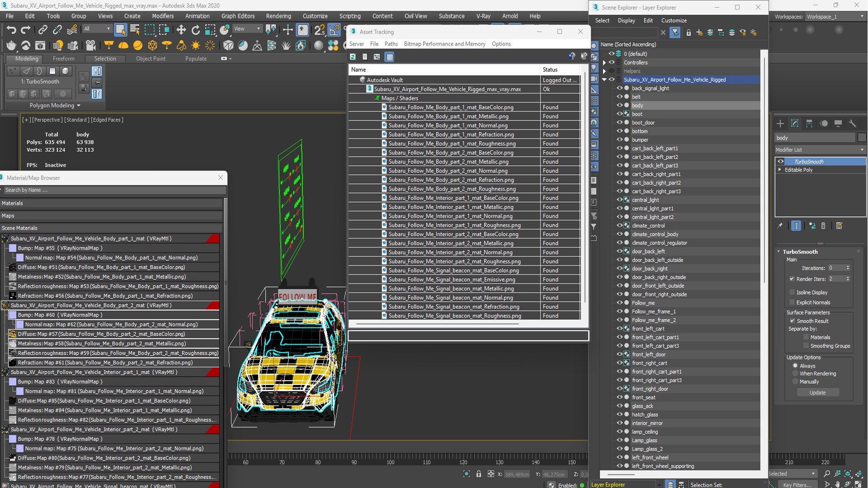Image resolution: width=868 pixels, height=488 pixels.
Task: Click the Materials section in Material Browser
Action: [111, 203]
